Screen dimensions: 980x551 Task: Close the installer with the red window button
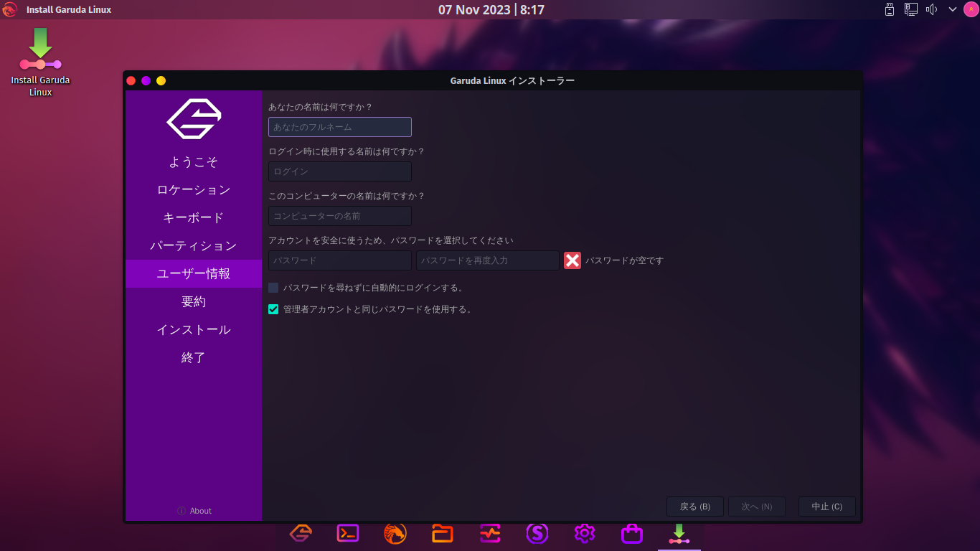coord(131,81)
